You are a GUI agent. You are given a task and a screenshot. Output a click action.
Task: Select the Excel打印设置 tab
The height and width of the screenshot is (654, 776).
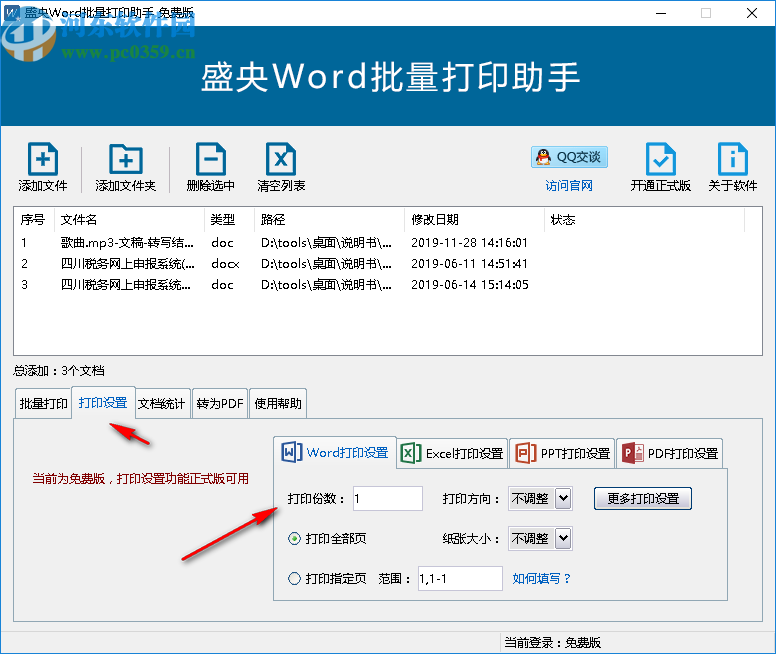pos(453,453)
